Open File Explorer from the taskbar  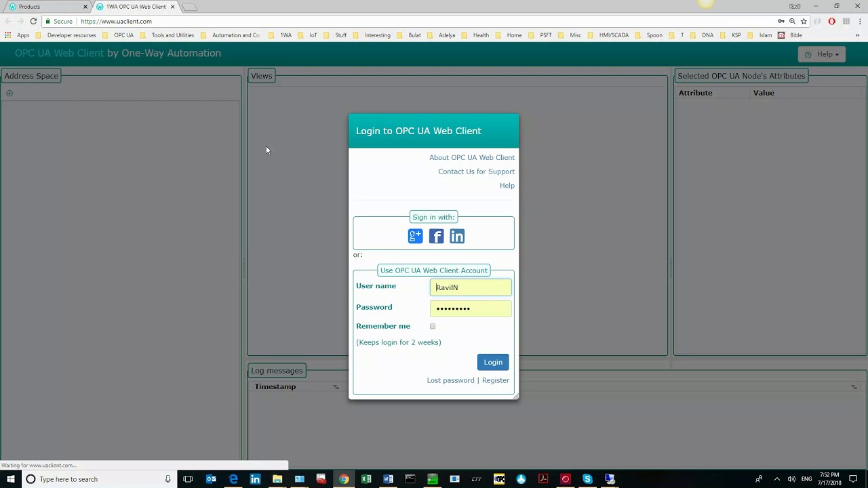pos(277,479)
